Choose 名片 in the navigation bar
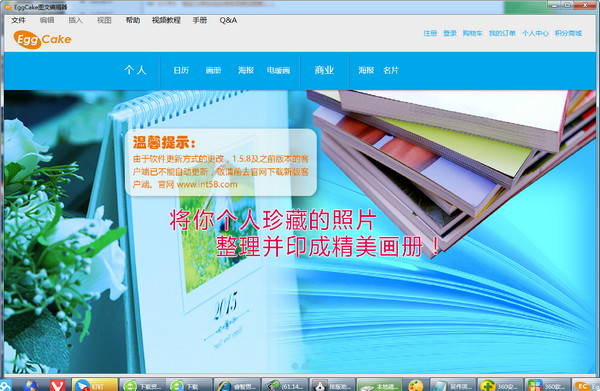The image size is (600, 391). (391, 70)
